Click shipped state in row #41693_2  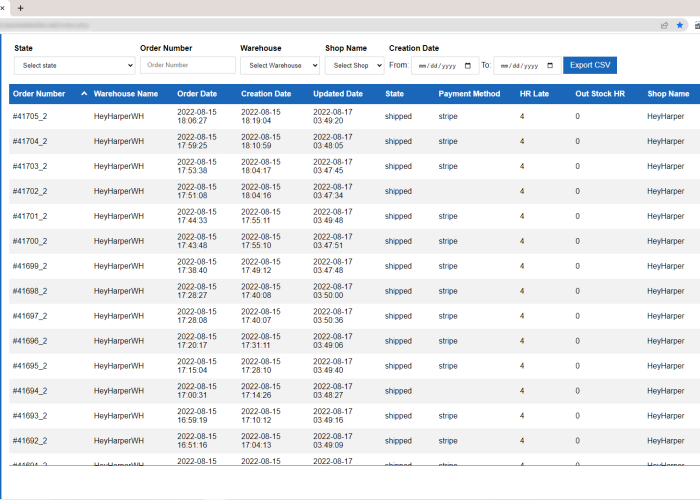[x=398, y=417]
